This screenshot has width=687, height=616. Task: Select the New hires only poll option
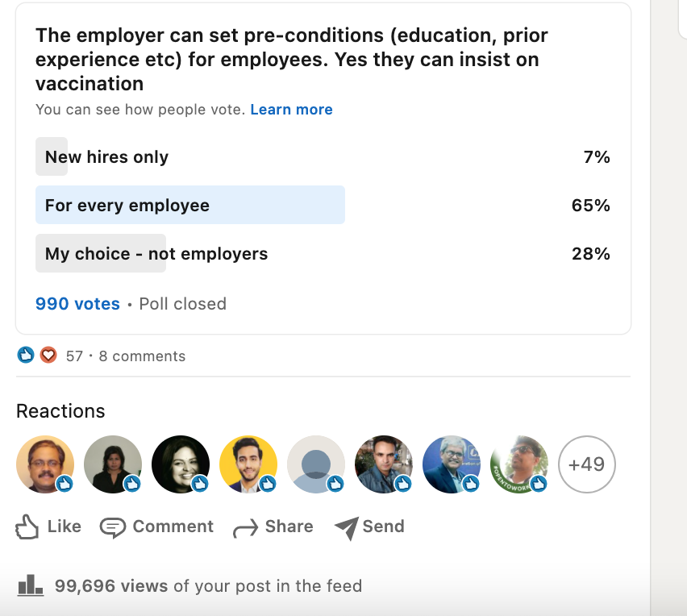click(x=106, y=157)
